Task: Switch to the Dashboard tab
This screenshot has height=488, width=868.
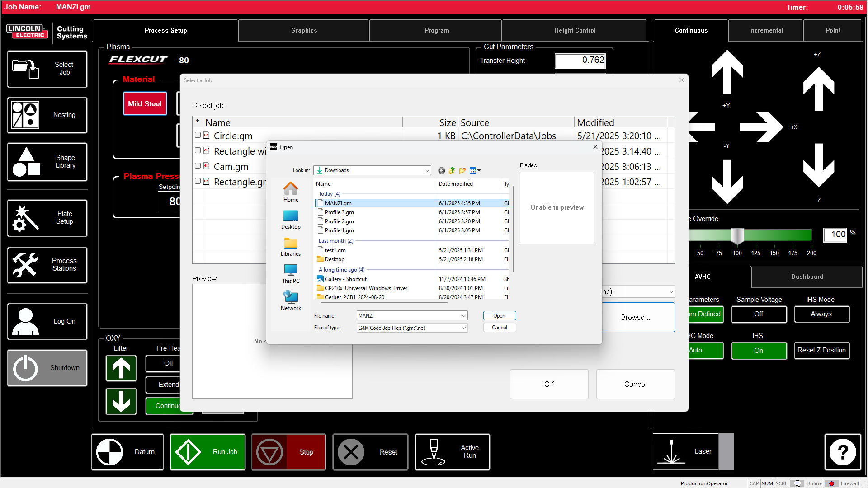Action: [807, 277]
